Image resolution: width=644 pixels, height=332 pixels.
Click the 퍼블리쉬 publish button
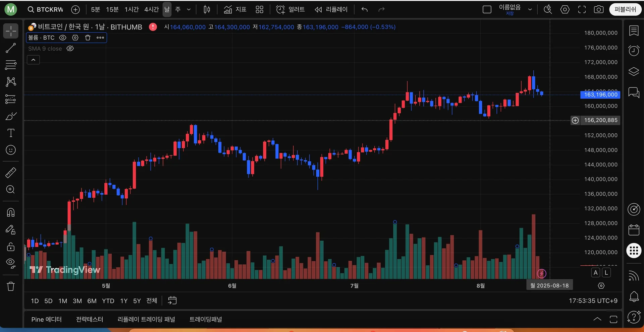pyautogui.click(x=625, y=10)
